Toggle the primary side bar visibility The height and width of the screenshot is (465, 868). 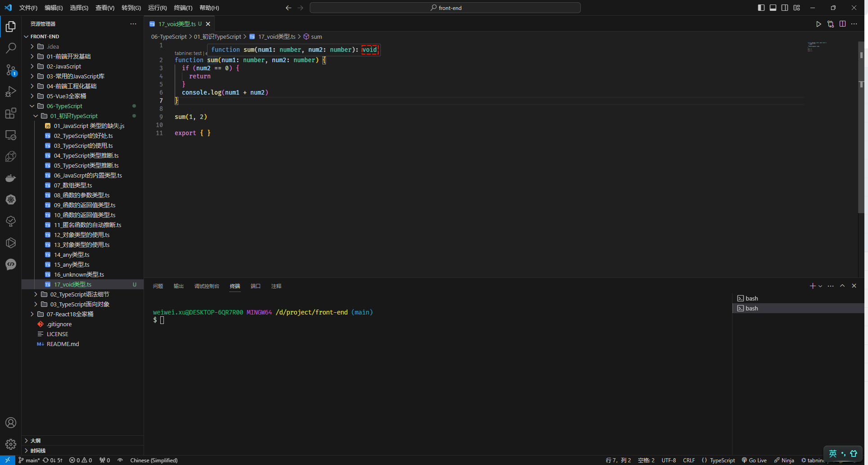click(761, 8)
